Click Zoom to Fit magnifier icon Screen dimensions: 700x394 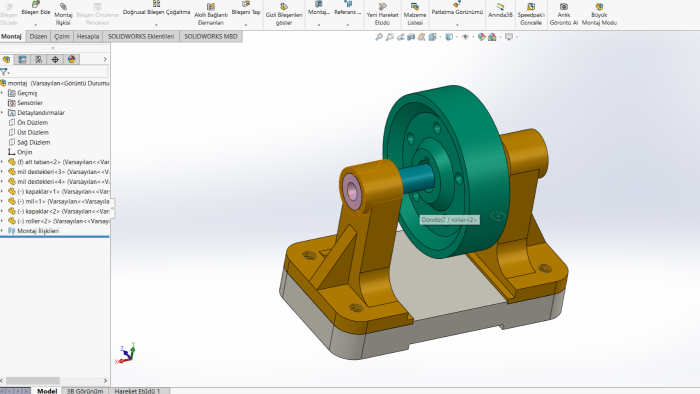379,37
